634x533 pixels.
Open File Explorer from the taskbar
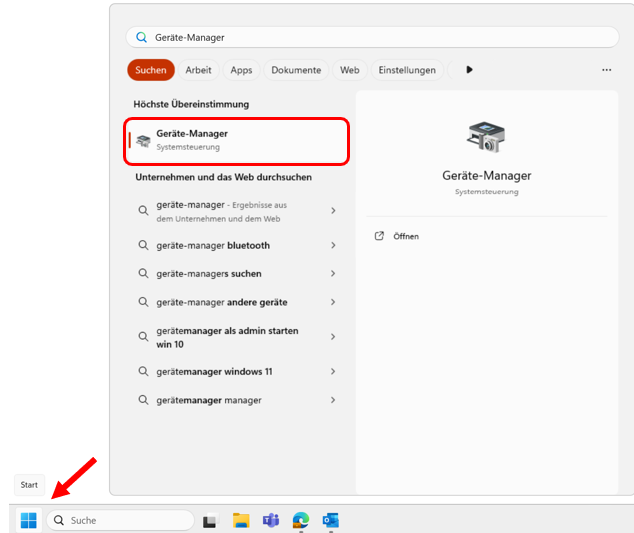[x=241, y=520]
